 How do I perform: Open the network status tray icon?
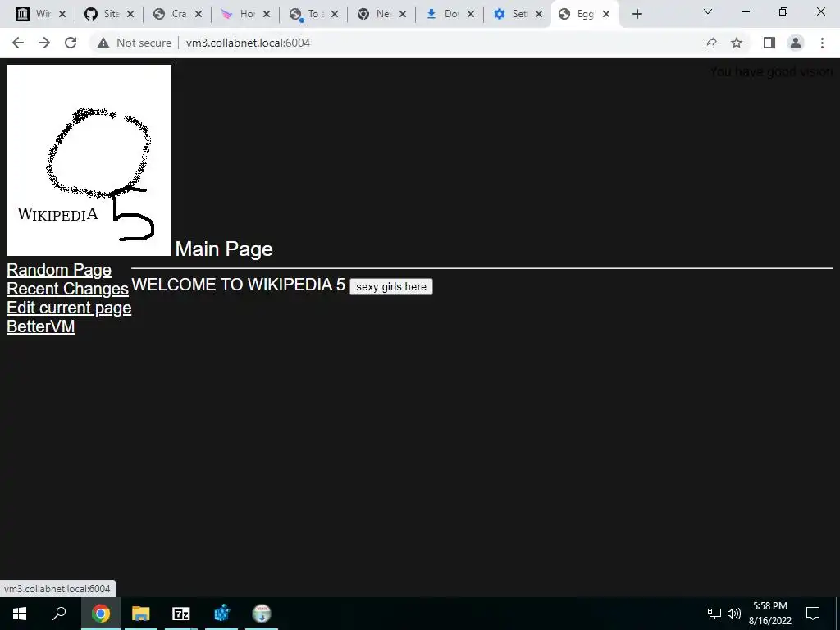(x=714, y=614)
